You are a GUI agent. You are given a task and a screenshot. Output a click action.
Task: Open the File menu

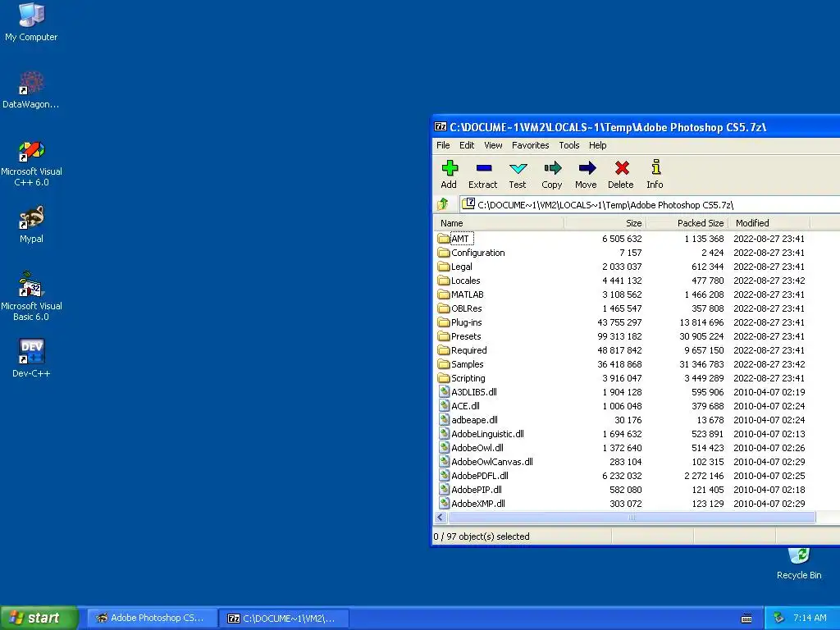tap(443, 145)
